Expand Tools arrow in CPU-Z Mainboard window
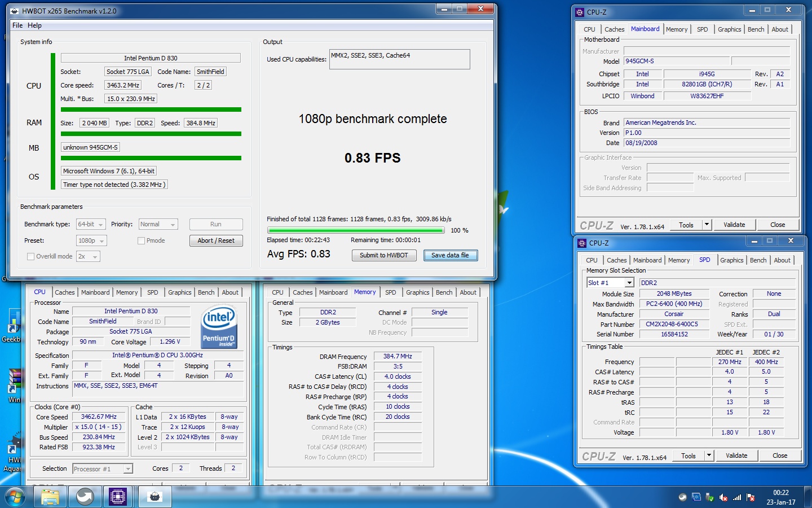This screenshot has height=508, width=812. [x=707, y=225]
